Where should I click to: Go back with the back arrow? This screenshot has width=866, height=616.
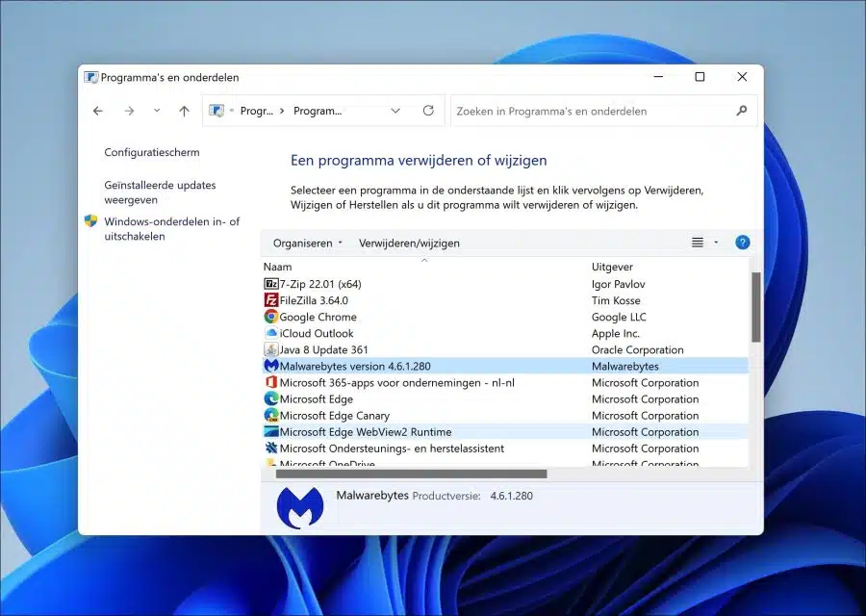[98, 111]
